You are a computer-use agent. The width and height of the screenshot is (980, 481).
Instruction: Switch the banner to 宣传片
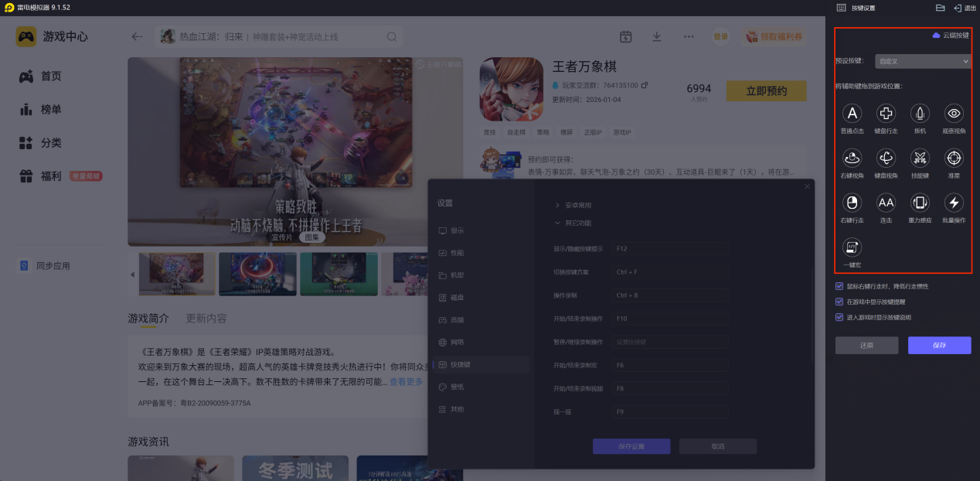tap(282, 237)
